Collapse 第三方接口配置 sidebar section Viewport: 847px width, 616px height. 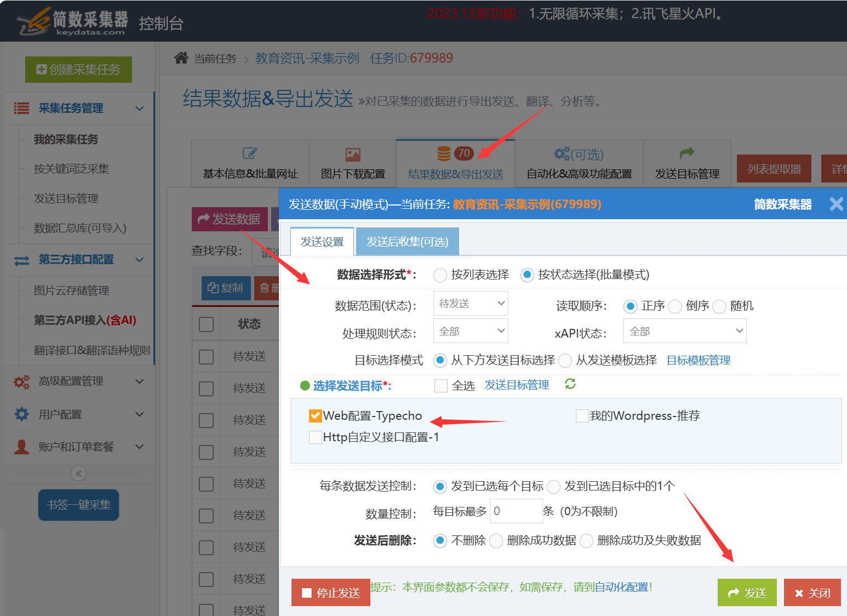[140, 260]
